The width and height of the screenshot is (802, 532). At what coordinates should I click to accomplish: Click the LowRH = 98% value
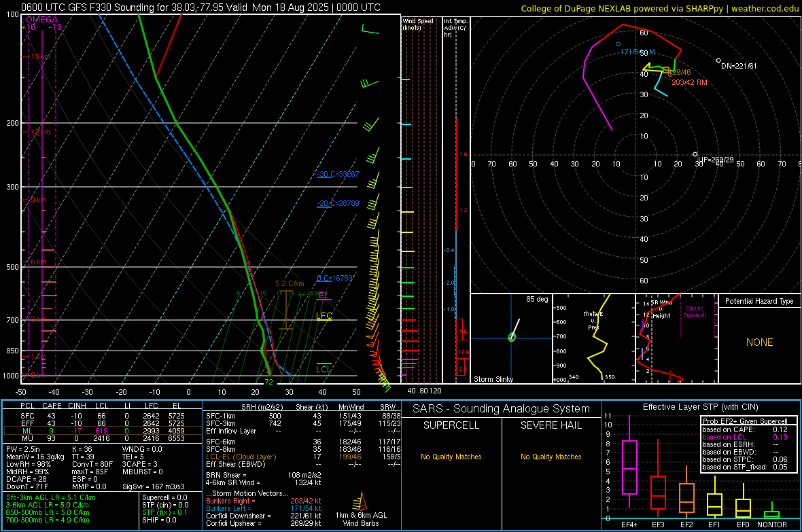coord(28,464)
